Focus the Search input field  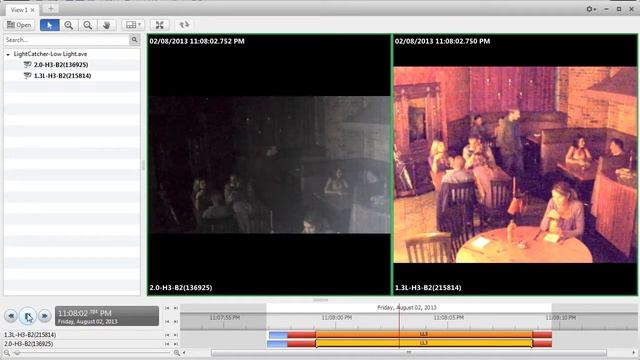pos(67,40)
